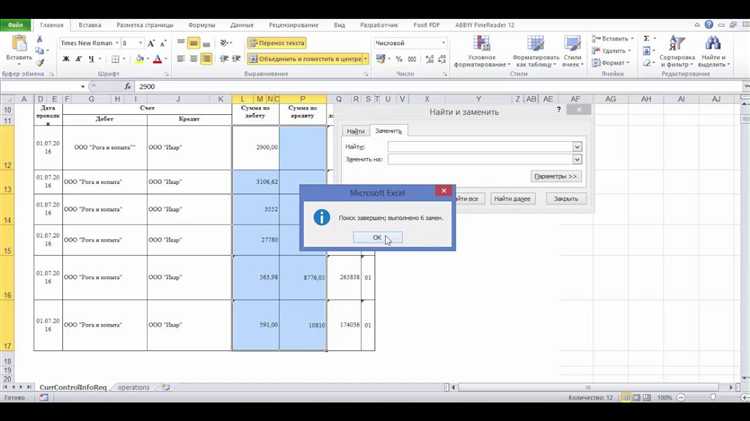Expand the Найти field dropdown arrow

[x=577, y=147]
